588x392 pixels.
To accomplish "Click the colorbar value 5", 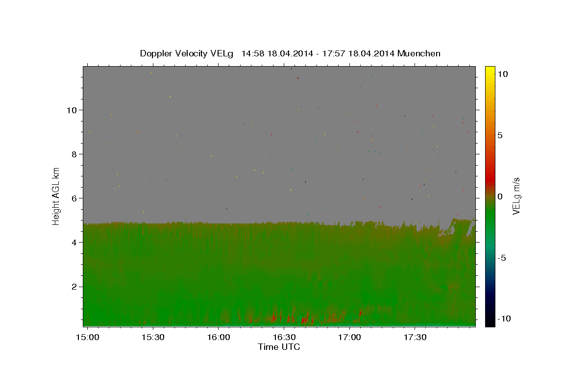I will [500, 135].
